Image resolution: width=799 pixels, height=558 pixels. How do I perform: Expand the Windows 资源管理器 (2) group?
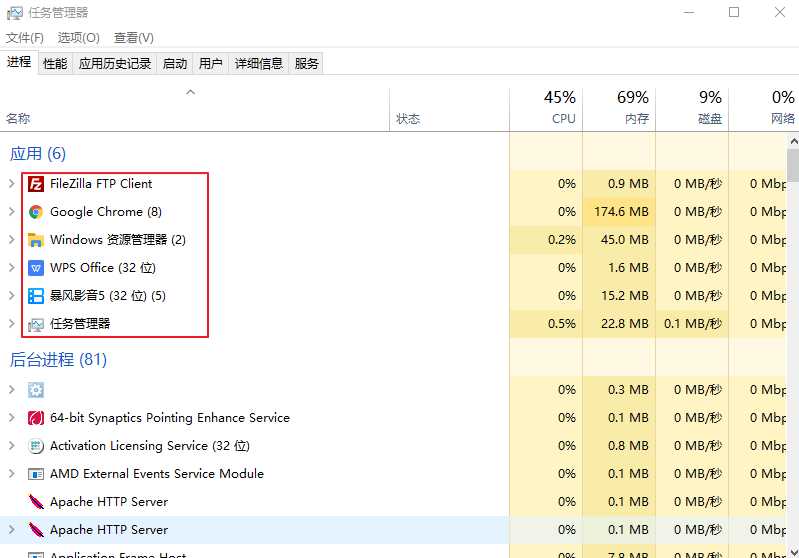[x=12, y=240]
